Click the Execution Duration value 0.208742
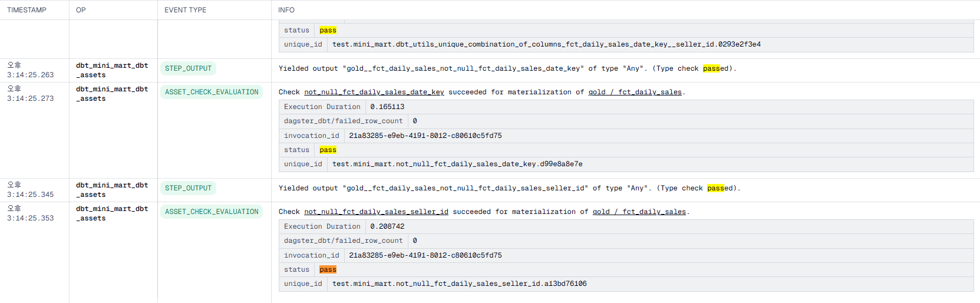980x303 pixels. coord(387,226)
